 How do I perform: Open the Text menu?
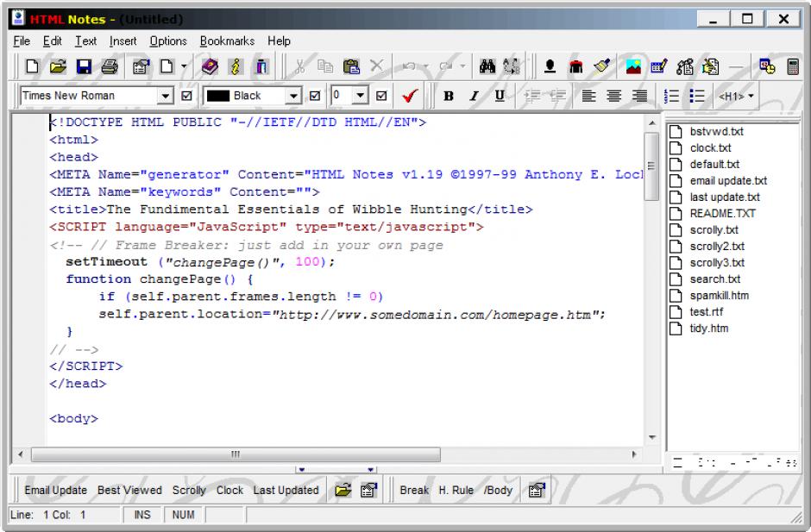pyautogui.click(x=86, y=41)
